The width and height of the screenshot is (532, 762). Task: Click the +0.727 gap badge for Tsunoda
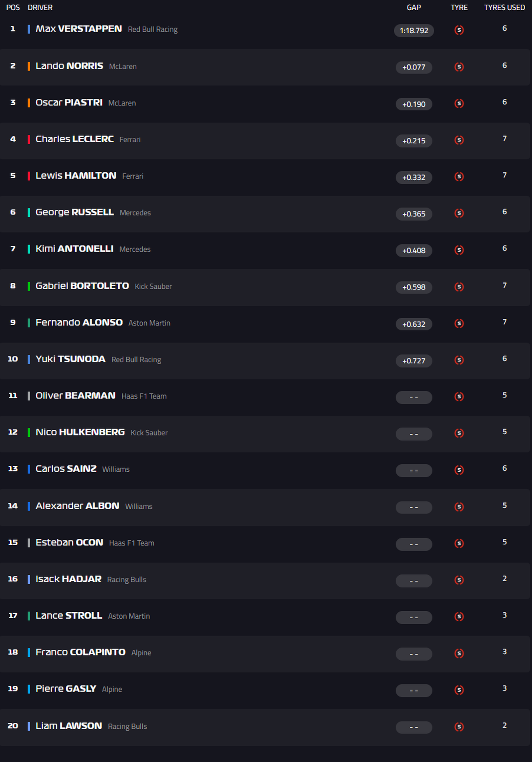click(x=414, y=361)
